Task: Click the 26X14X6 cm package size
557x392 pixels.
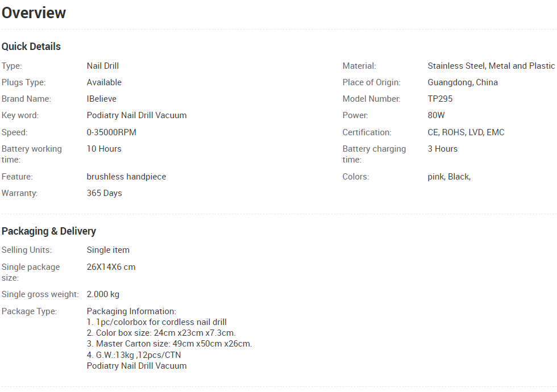Action: pyautogui.click(x=111, y=267)
